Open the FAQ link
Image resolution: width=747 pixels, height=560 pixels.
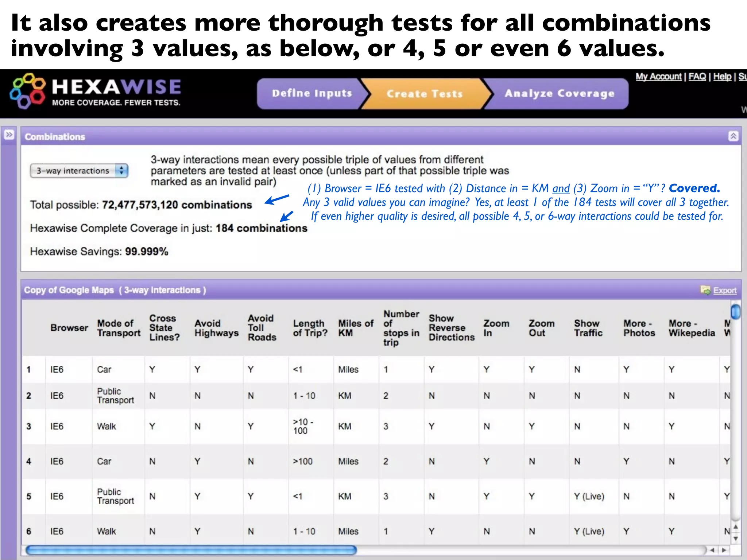(697, 77)
